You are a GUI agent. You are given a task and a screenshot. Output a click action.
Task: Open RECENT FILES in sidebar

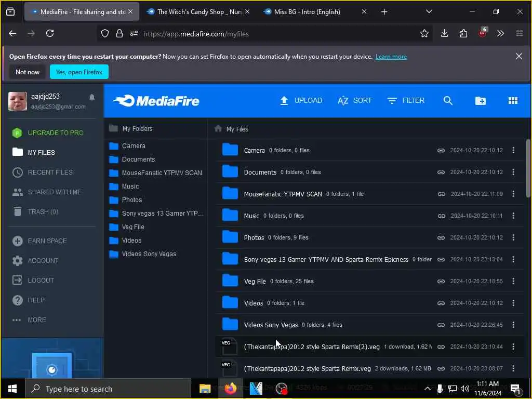(43, 172)
